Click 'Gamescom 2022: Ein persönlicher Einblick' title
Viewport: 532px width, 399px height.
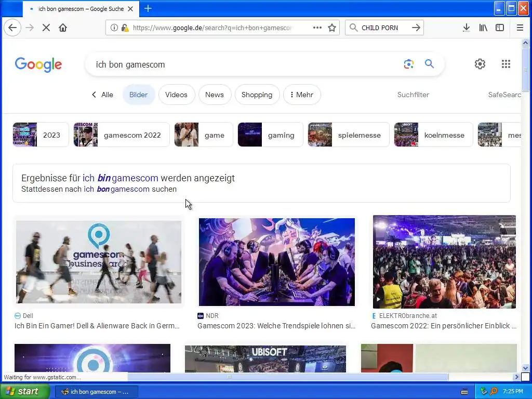point(444,326)
